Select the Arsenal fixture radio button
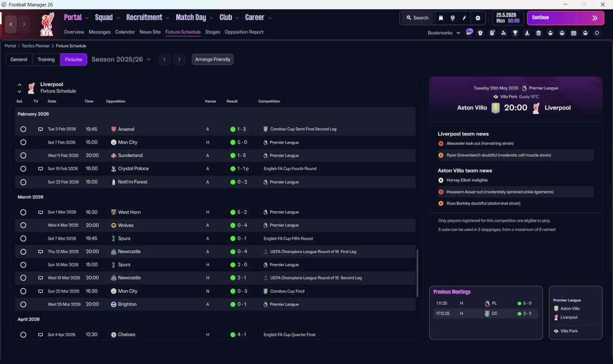 [x=23, y=129]
